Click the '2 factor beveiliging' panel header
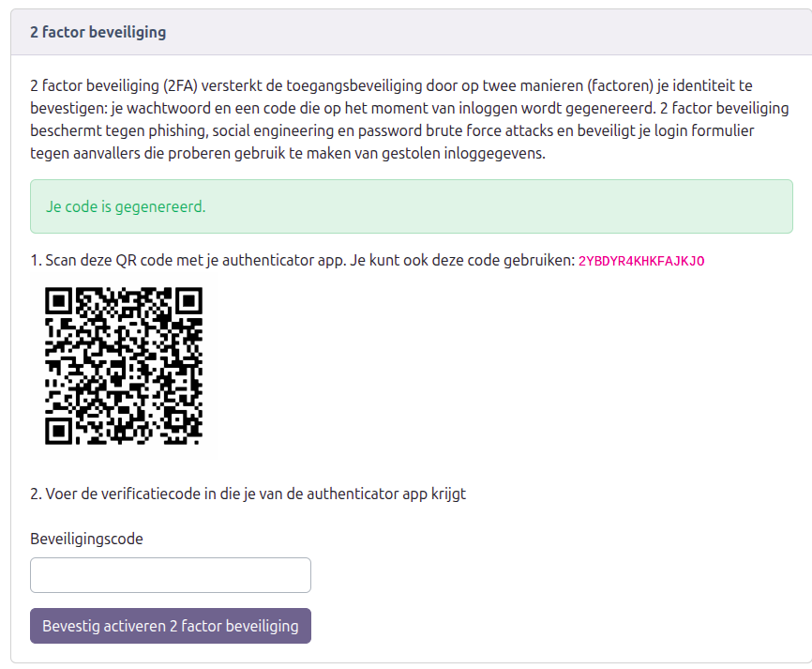This screenshot has width=812, height=669. click(x=412, y=32)
